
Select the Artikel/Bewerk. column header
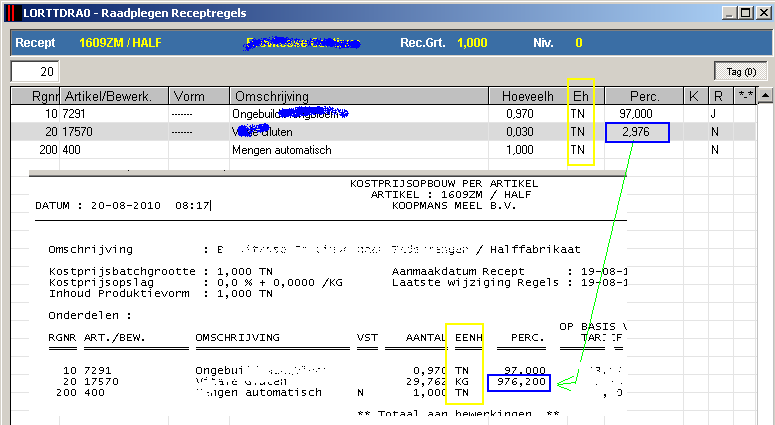(114, 96)
